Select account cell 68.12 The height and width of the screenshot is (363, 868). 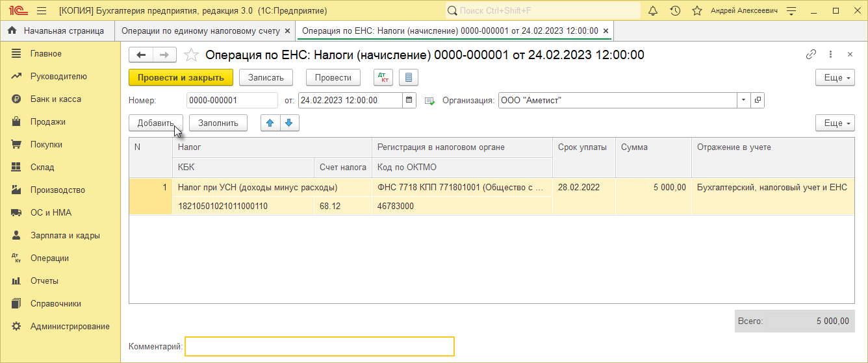tap(343, 206)
